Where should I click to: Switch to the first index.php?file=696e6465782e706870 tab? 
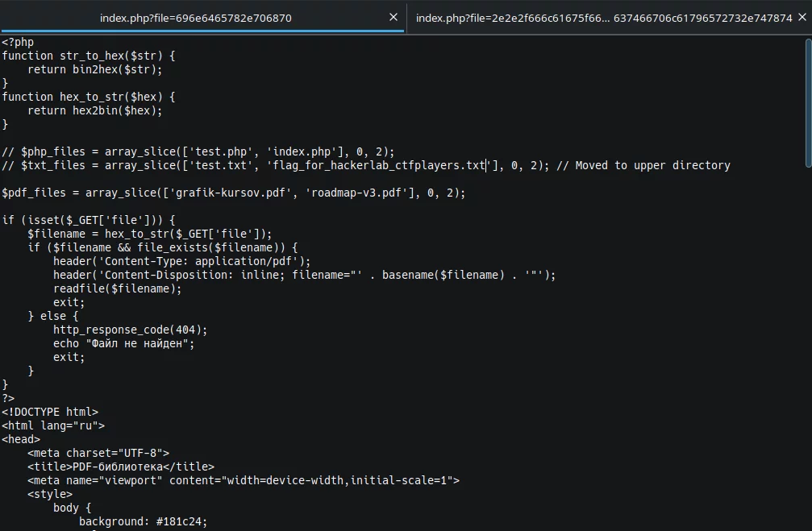click(x=195, y=18)
